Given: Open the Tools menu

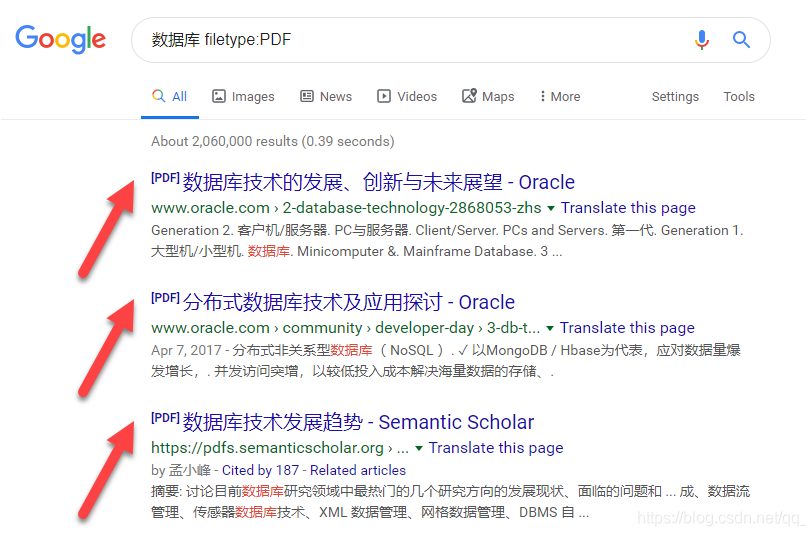Looking at the screenshot, I should (x=739, y=96).
